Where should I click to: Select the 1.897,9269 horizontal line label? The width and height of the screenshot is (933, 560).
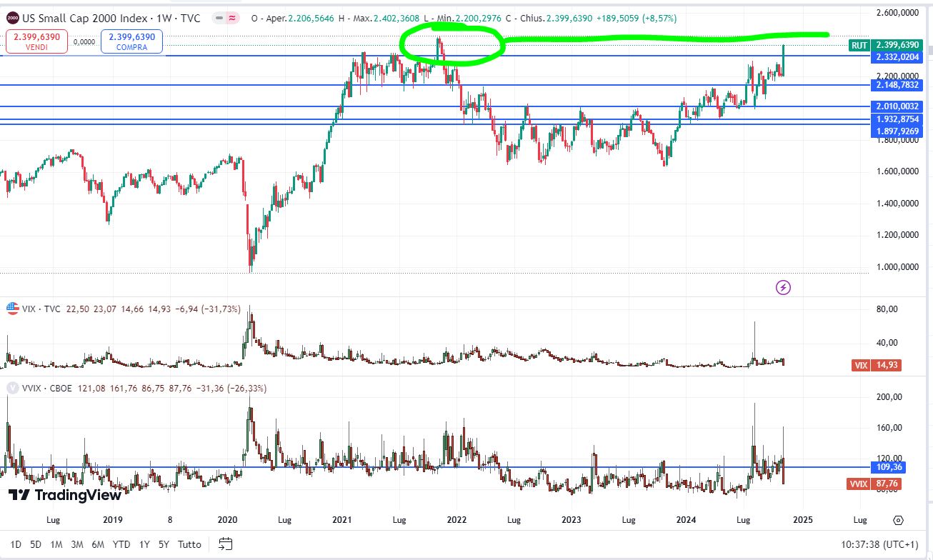click(897, 131)
